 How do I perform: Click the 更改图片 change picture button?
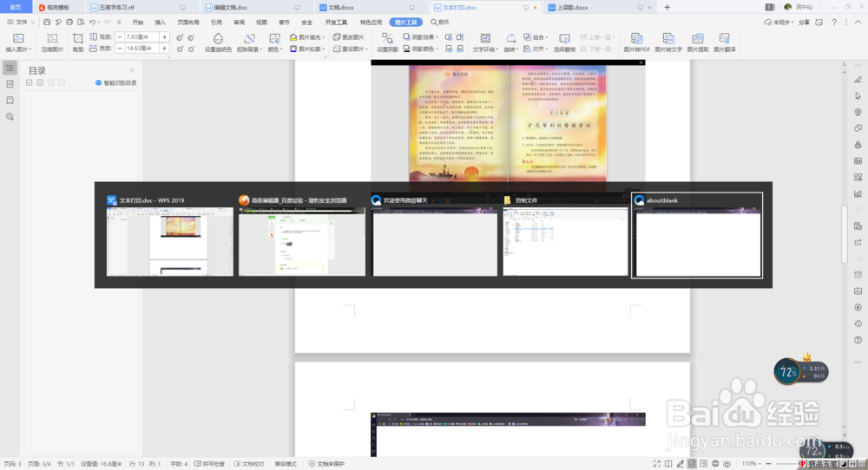point(349,37)
